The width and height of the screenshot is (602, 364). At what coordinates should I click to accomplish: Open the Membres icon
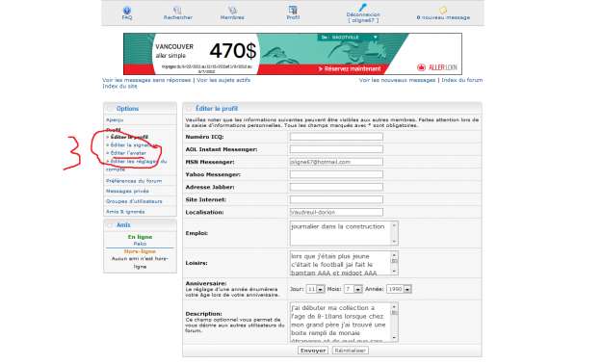(232, 11)
